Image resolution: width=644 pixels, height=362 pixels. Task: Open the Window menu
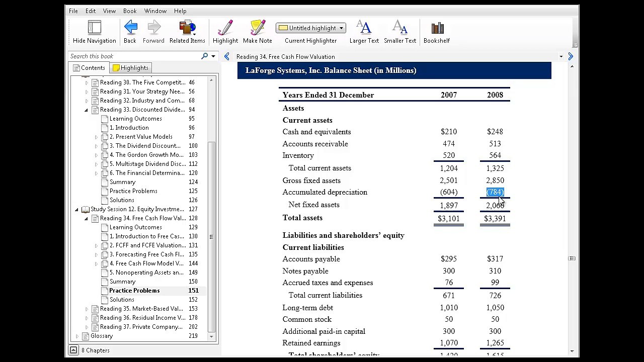(155, 11)
